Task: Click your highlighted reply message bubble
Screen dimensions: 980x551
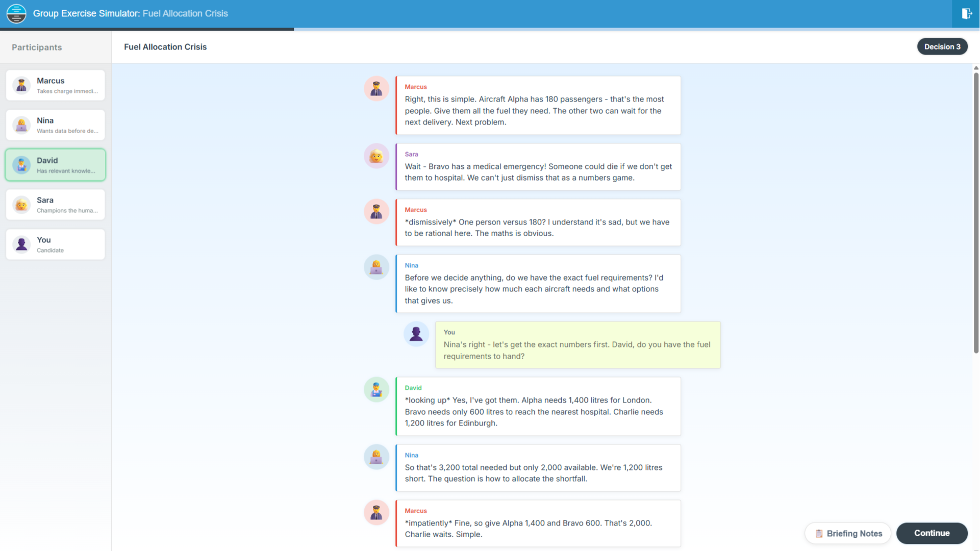Action: pos(577,345)
